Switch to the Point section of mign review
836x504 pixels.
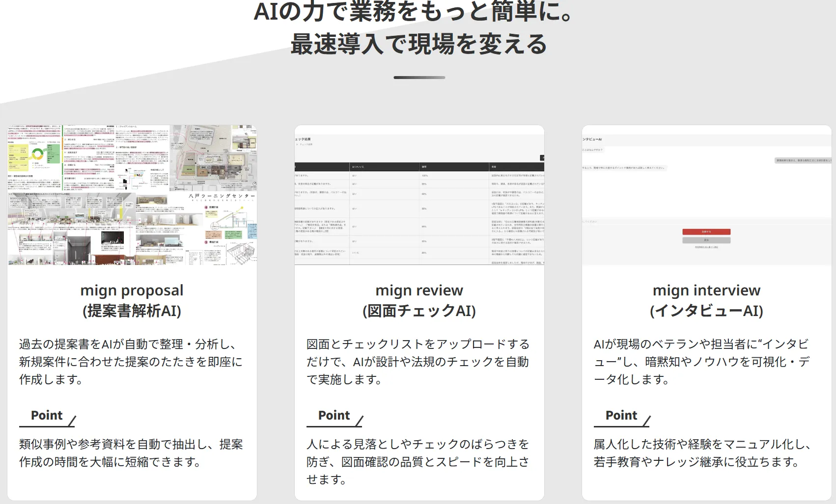click(335, 415)
